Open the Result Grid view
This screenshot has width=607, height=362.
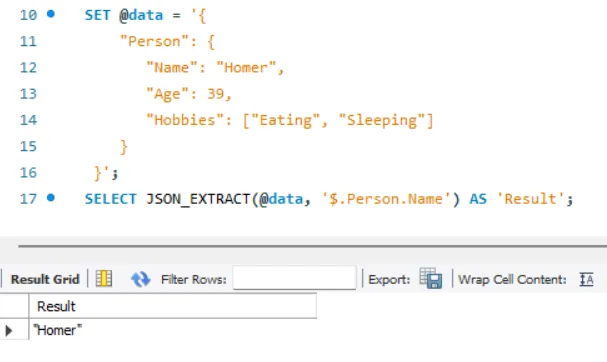(x=45, y=279)
